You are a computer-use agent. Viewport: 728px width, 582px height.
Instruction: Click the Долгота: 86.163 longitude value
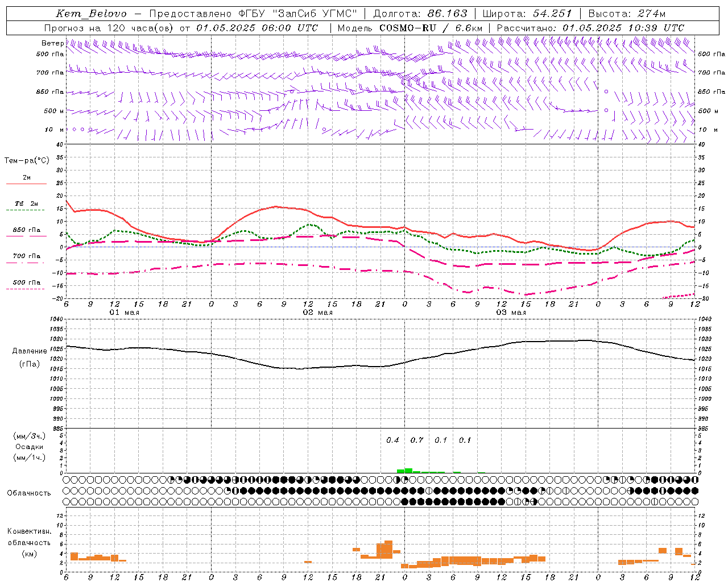pyautogui.click(x=420, y=14)
